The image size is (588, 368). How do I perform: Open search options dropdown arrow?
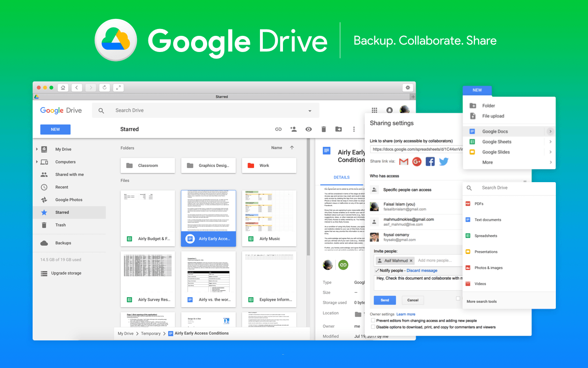310,111
